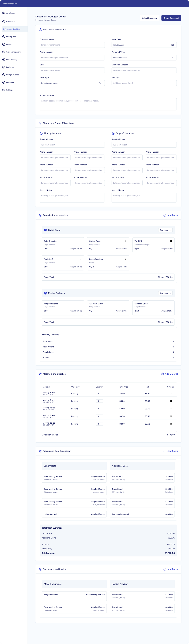Click the Living Room collapse icon
Image resolution: width=189 pixels, height=644 pixels.
(x=46, y=230)
